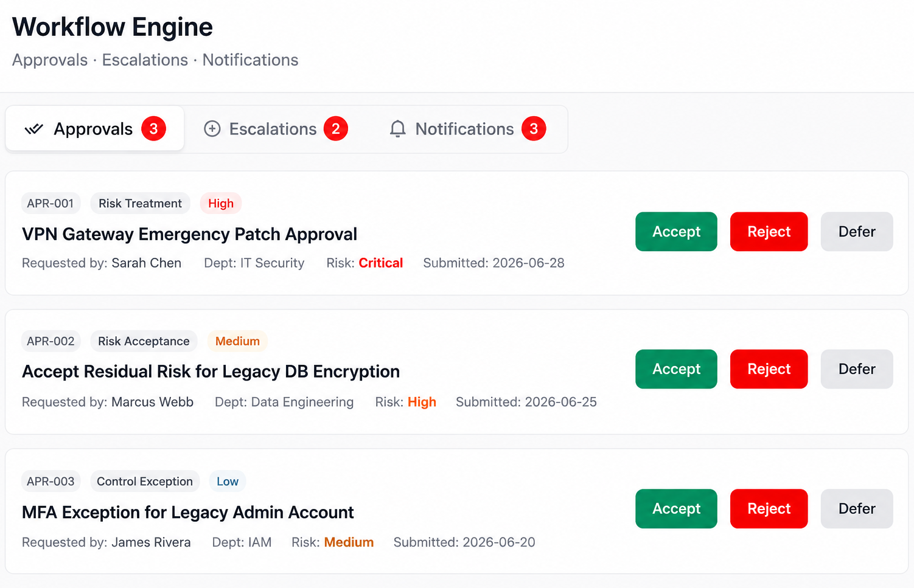Image resolution: width=914 pixels, height=588 pixels.
Task: Accept the MFA Exception for Legacy Admin
Action: point(676,508)
